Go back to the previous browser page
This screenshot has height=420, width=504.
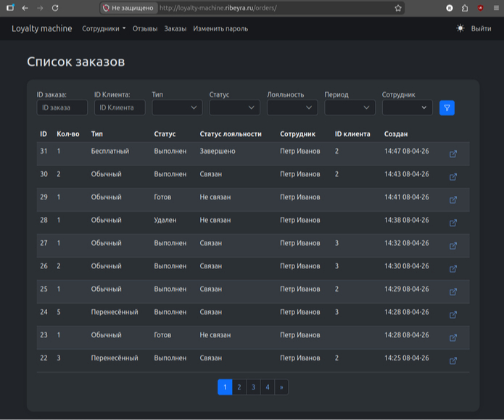pyautogui.click(x=25, y=8)
